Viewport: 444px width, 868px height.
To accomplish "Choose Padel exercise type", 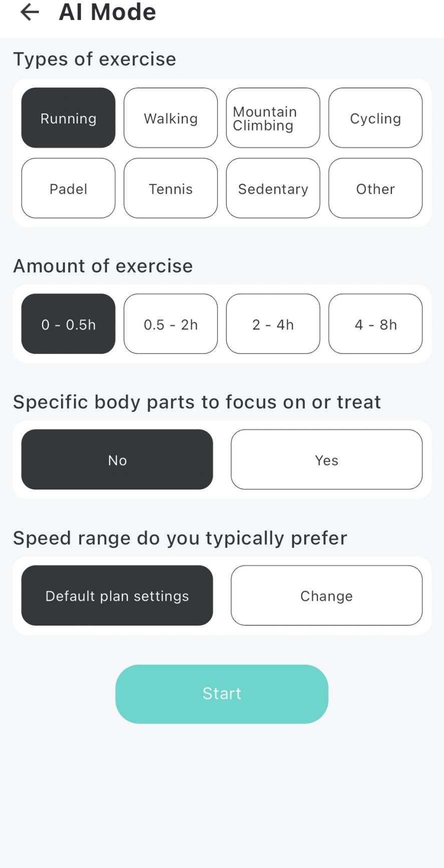I will pyautogui.click(x=68, y=188).
